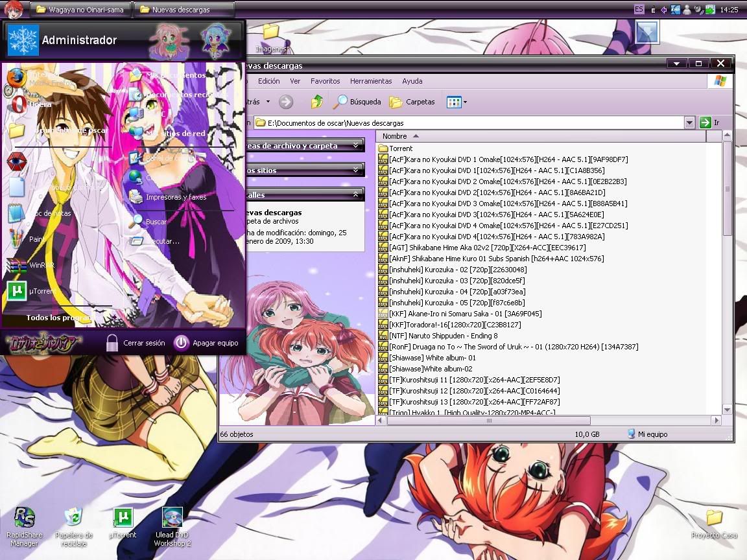Select "[inshuheki] Kurozuka - 02" file
The image size is (747, 560).
click(453, 270)
